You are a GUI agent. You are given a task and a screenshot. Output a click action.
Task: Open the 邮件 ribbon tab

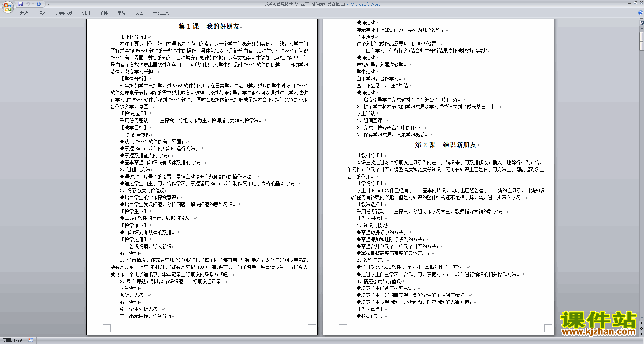point(104,13)
